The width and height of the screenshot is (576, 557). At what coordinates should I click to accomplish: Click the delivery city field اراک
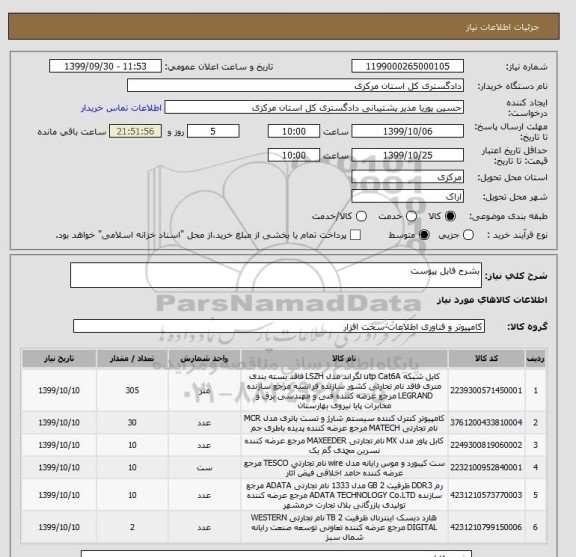click(407, 197)
